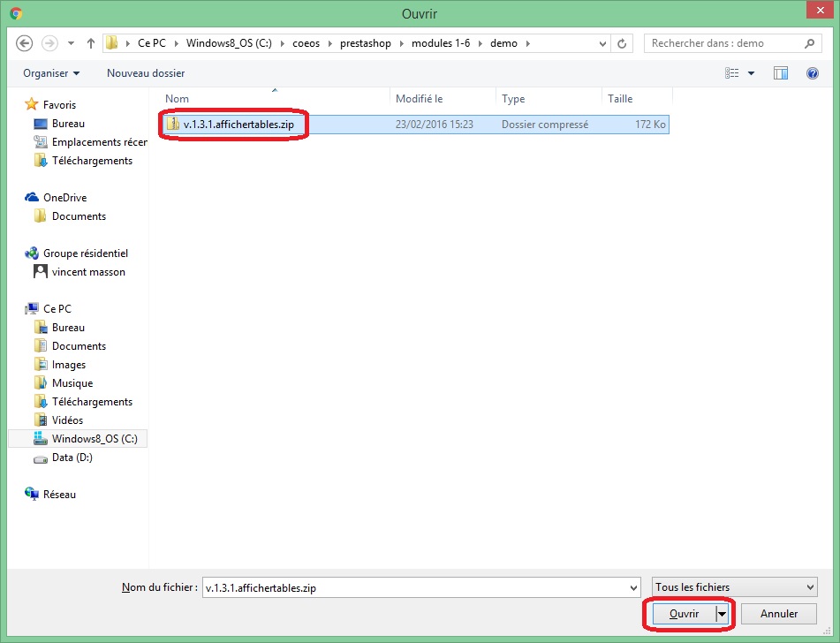
Task: Open Documents under OneDrive
Action: (79, 216)
